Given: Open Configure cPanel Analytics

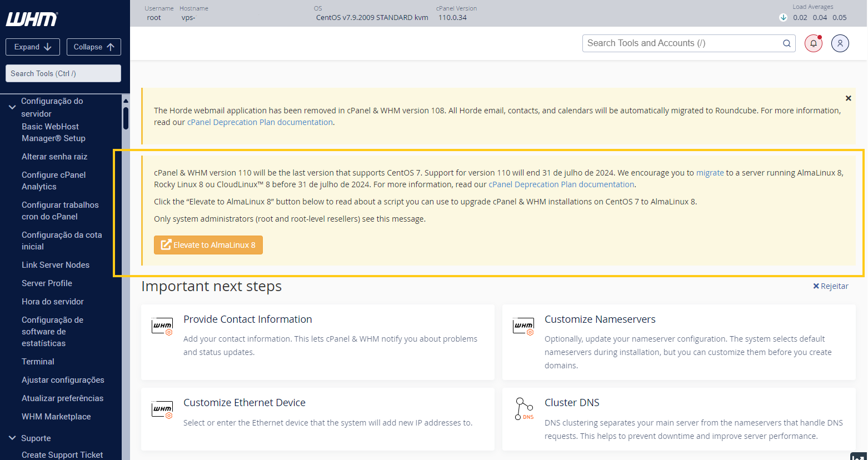Looking at the screenshot, I should pos(54,181).
